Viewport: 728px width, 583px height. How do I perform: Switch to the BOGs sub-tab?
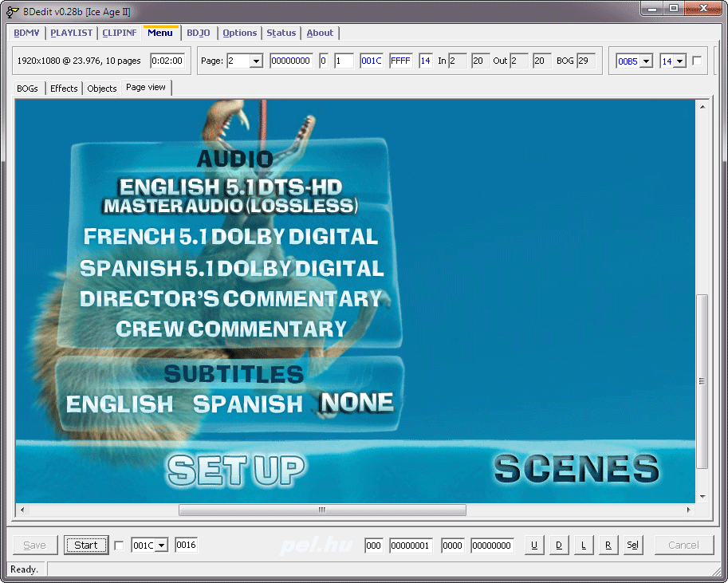tap(27, 89)
